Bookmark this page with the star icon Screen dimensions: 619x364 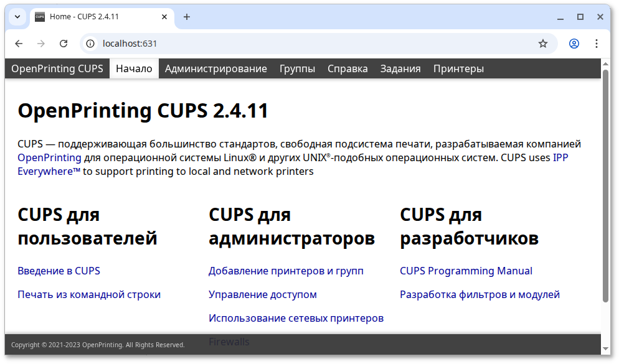click(x=542, y=44)
